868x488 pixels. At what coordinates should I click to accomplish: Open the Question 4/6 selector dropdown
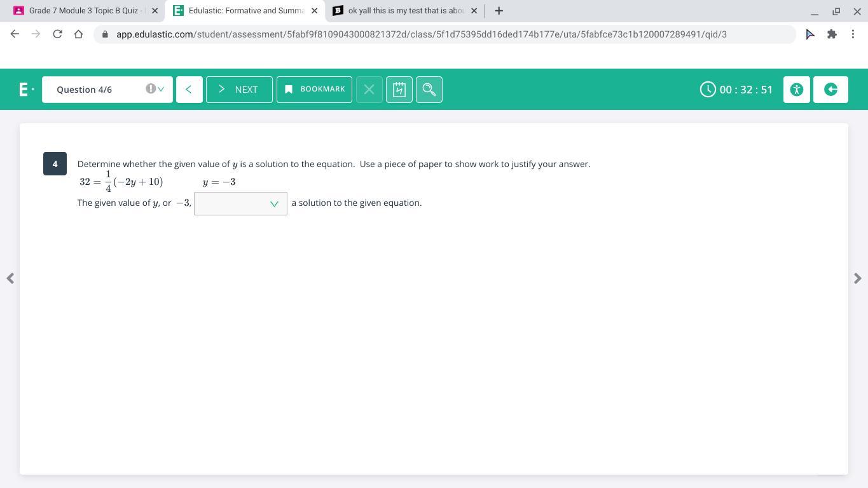[107, 90]
